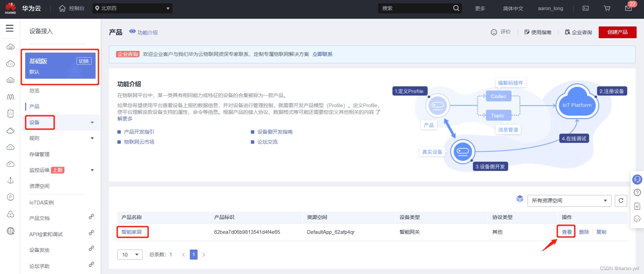
Task: Open the cloud shell terminal icon
Action: point(586,8)
